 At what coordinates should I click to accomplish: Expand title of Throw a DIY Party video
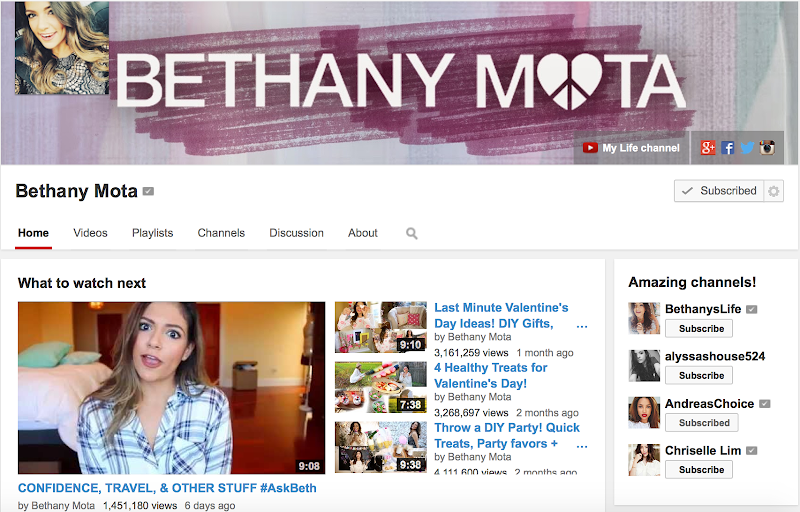coord(582,446)
